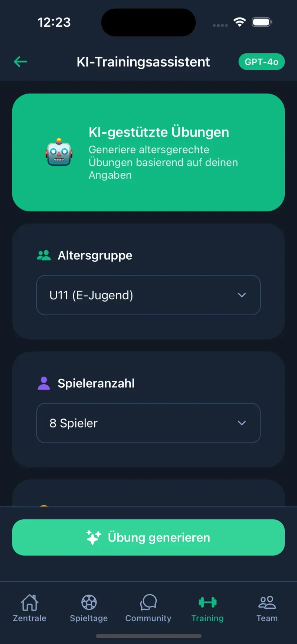This screenshot has height=644, width=297.
Task: Tap the GPT-4o model badge
Action: coord(261,62)
